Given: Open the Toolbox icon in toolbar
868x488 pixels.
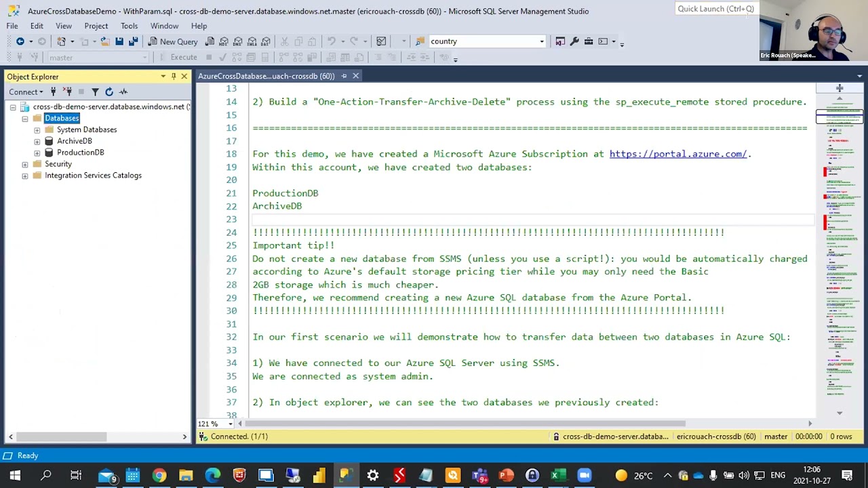Looking at the screenshot, I should (x=589, y=41).
